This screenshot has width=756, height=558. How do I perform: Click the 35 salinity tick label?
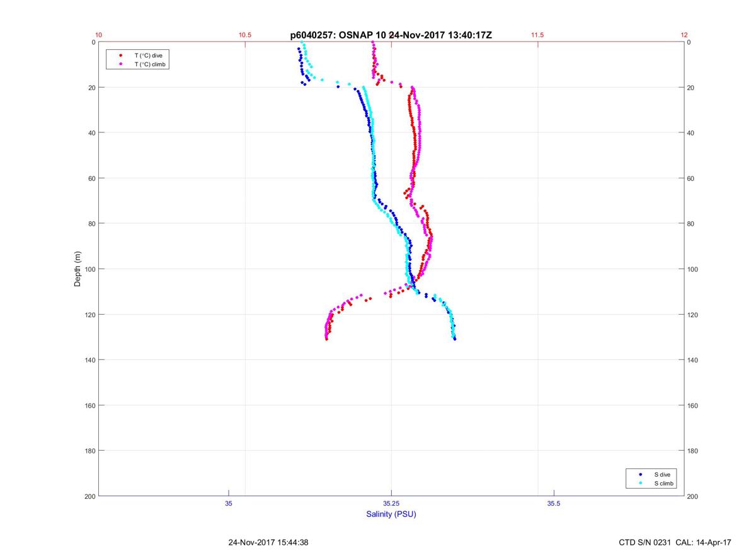click(229, 503)
